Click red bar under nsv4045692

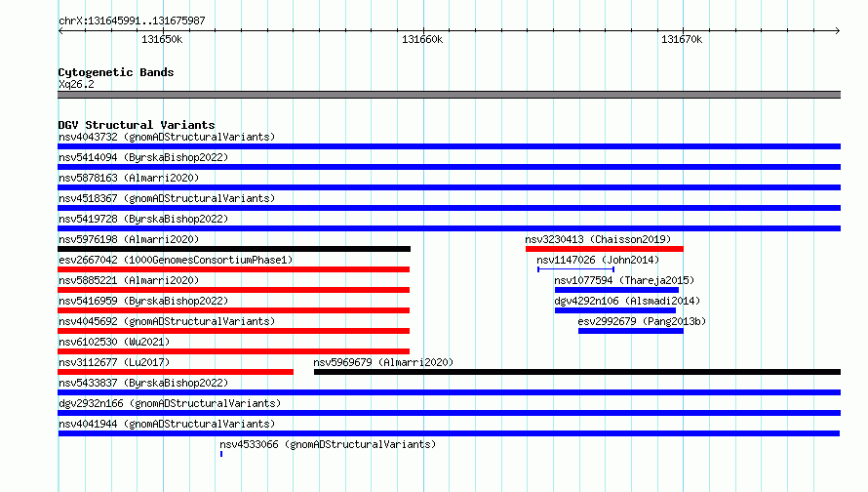[x=234, y=331]
